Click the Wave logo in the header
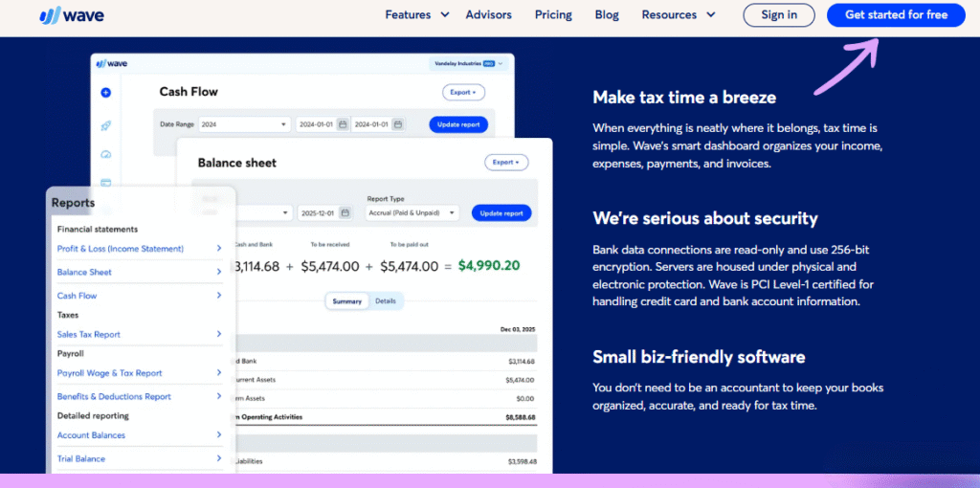Screen dimensions: 980x488 coord(71,15)
